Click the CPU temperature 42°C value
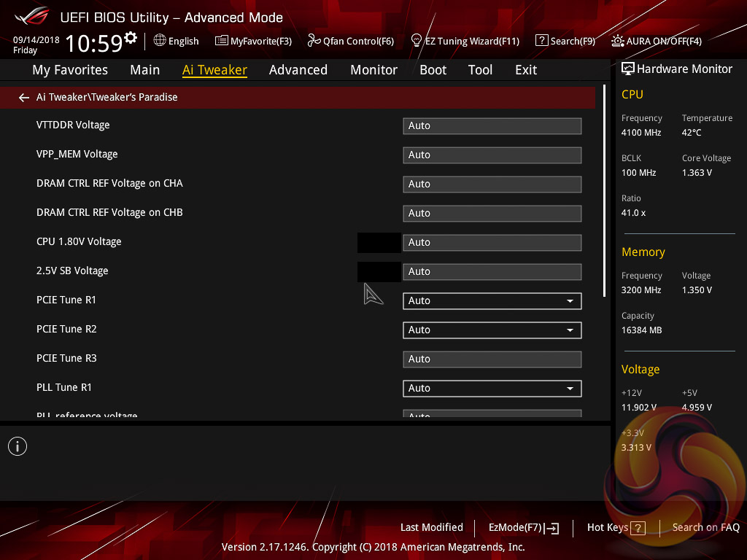Image resolution: width=747 pixels, height=560 pixels. (692, 133)
